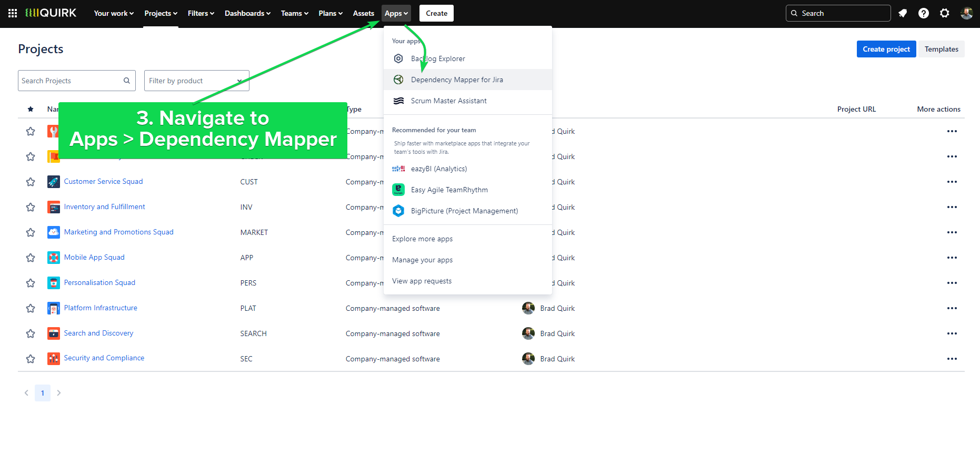The width and height of the screenshot is (980, 472).
Task: Open more actions for Platform Infrastructure
Action: (952, 308)
